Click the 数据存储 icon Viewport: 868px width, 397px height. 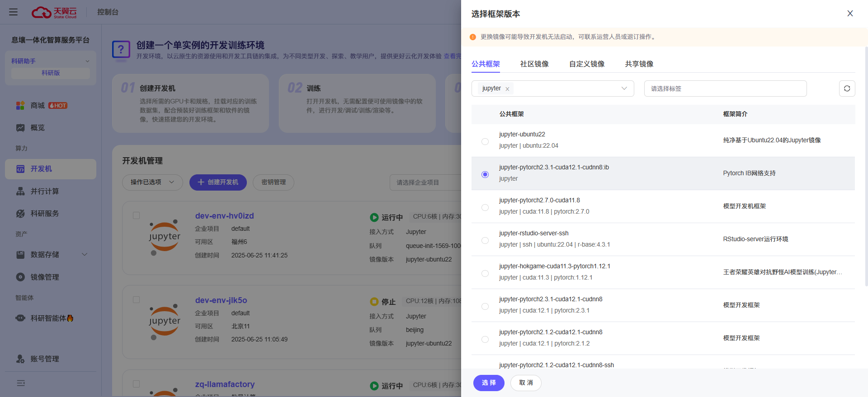(20, 255)
